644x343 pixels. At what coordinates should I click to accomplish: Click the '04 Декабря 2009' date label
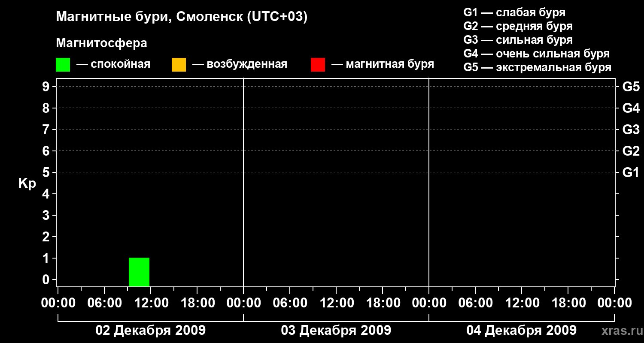tap(522, 331)
